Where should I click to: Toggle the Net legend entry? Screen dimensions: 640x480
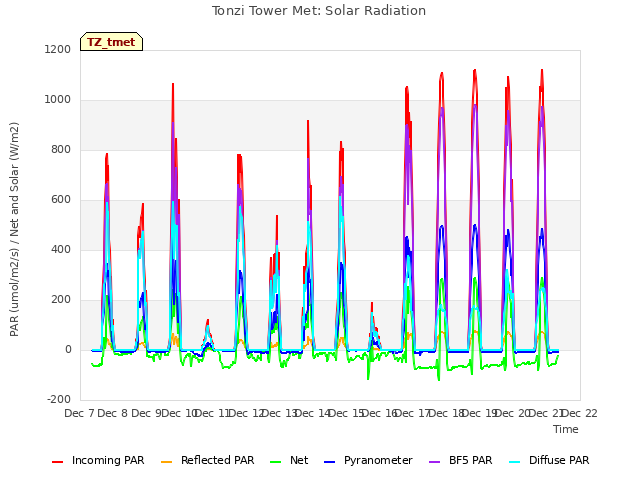289,460
